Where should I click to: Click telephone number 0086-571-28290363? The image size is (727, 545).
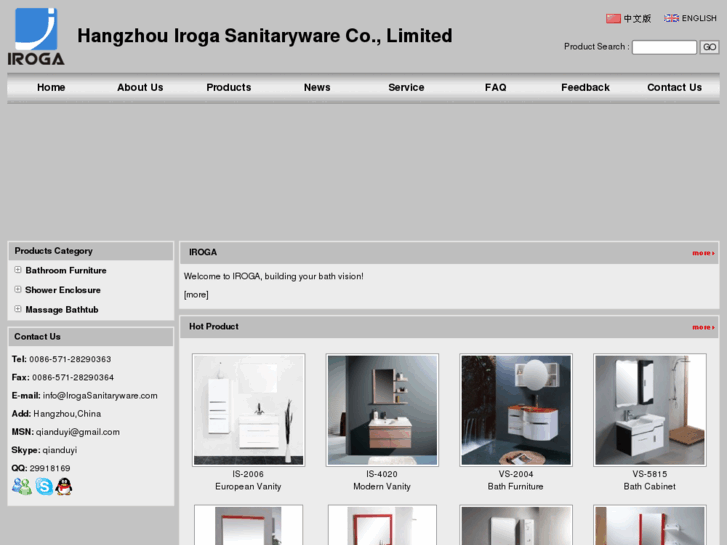pyautogui.click(x=70, y=359)
